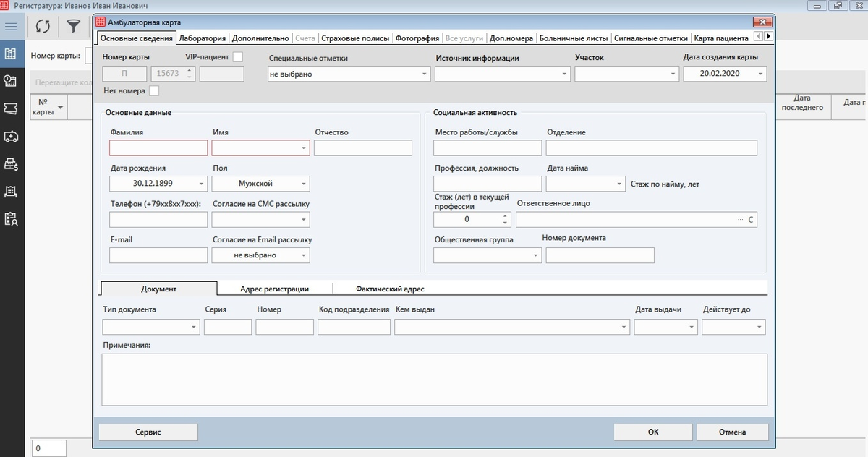The image size is (868, 457).
Task: Switch to Дополнительно tab
Action: [x=260, y=38]
